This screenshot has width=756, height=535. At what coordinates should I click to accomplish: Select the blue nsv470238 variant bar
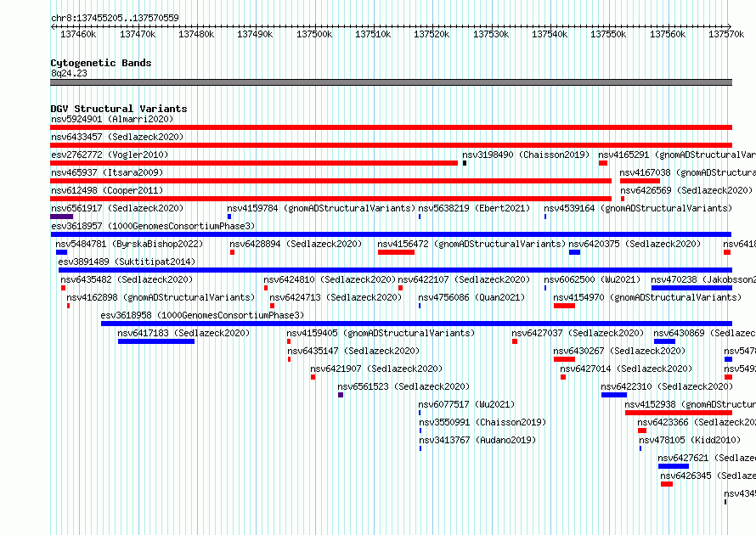point(691,288)
